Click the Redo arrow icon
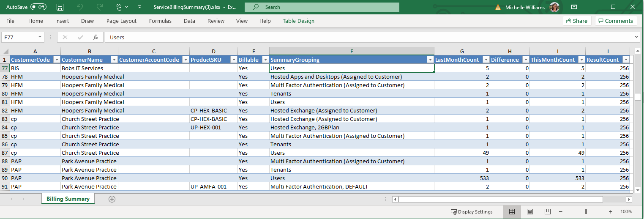Image resolution: width=644 pixels, height=219 pixels. (100, 7)
